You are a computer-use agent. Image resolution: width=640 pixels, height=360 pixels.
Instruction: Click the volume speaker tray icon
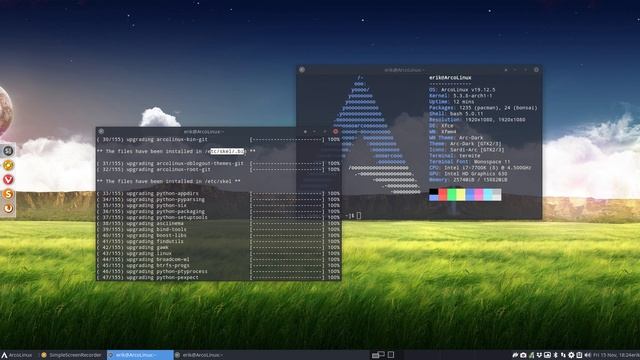(587, 355)
